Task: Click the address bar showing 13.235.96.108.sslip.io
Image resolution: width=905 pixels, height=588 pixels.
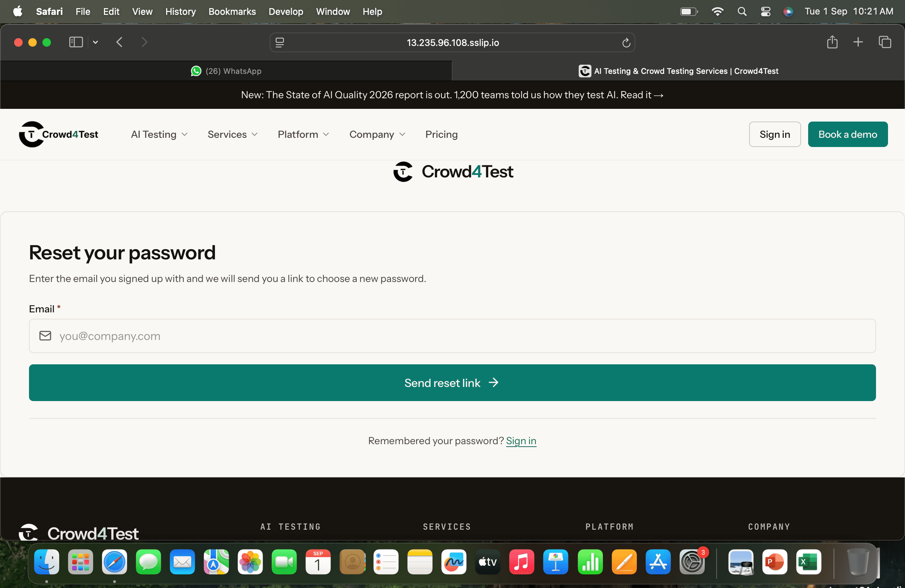Action: (452, 42)
